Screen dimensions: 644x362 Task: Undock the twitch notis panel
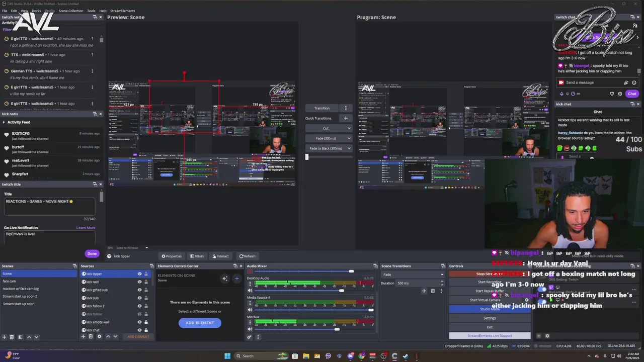click(95, 17)
